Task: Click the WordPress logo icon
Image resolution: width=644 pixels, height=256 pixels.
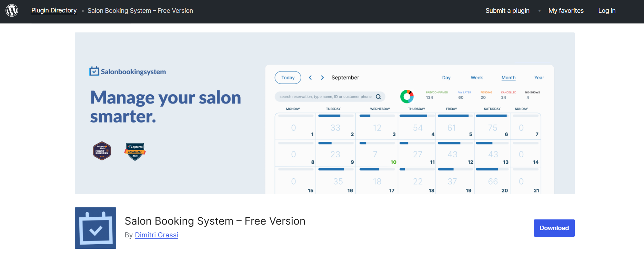Action: pyautogui.click(x=12, y=11)
